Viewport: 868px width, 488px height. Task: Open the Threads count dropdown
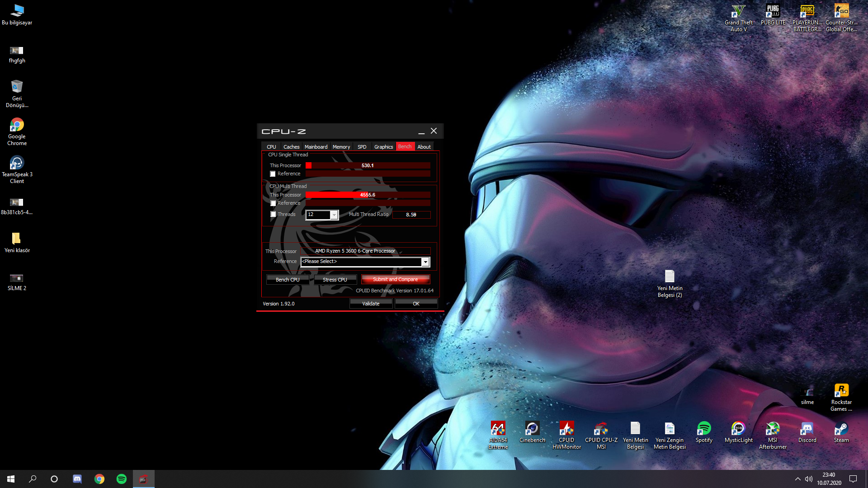click(x=334, y=215)
